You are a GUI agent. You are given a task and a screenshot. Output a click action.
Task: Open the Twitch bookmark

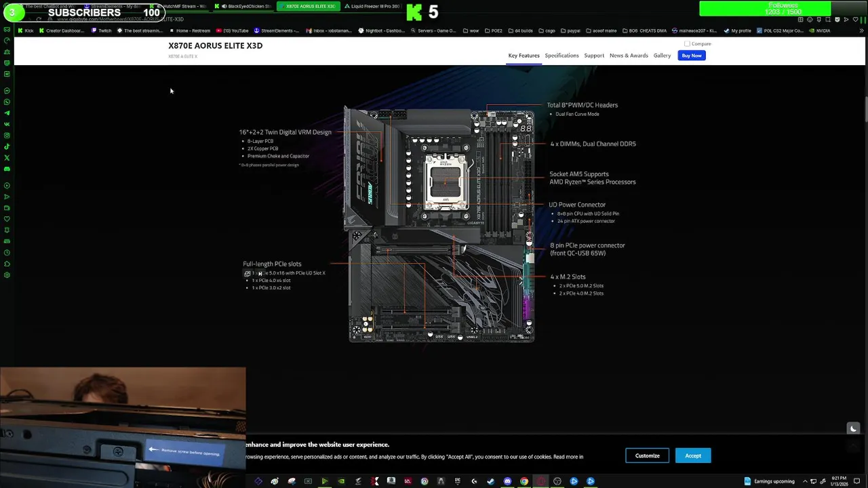tap(102, 30)
